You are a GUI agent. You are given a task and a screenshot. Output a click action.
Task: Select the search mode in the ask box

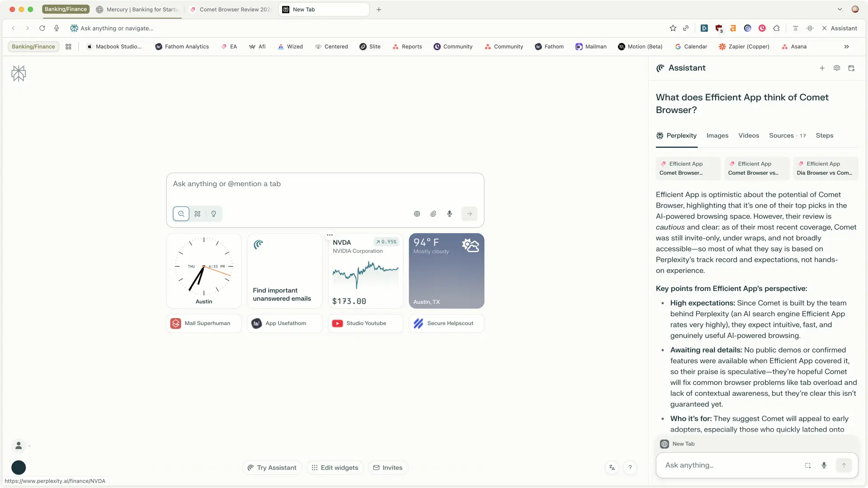(x=181, y=213)
